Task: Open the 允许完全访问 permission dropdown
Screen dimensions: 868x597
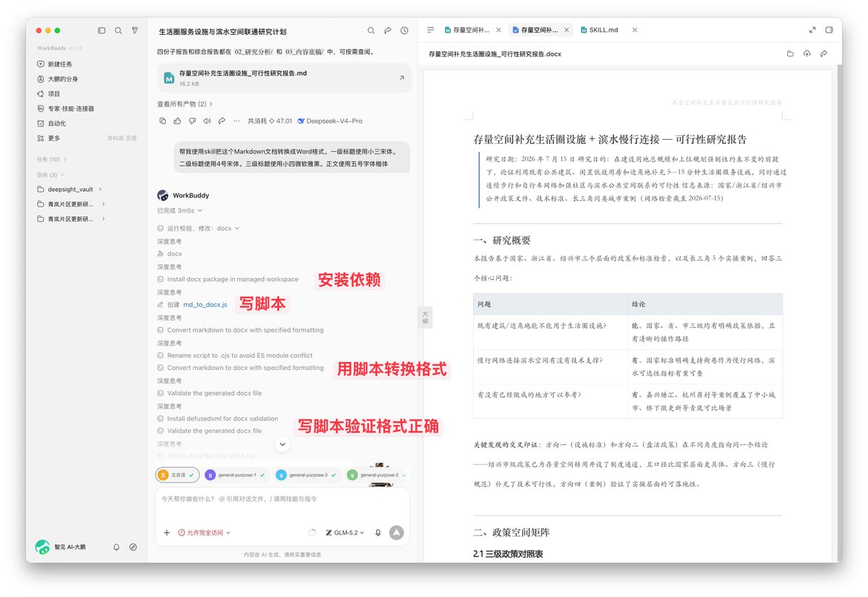Action: (205, 533)
